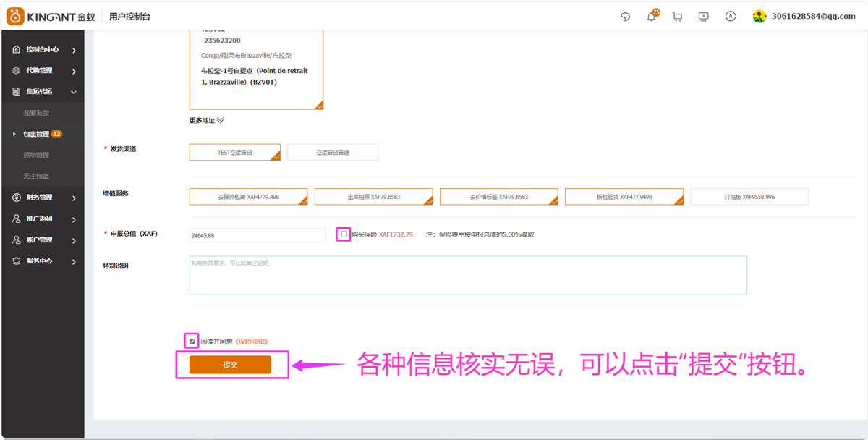View the shopping cart icon
Image resolution: width=868 pixels, height=440 pixels.
tap(677, 16)
